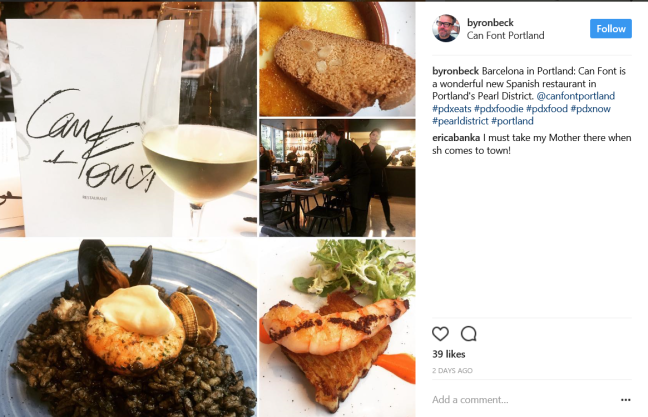Open byronbeck's profile picture
The width and height of the screenshot is (648, 417).
point(446,28)
